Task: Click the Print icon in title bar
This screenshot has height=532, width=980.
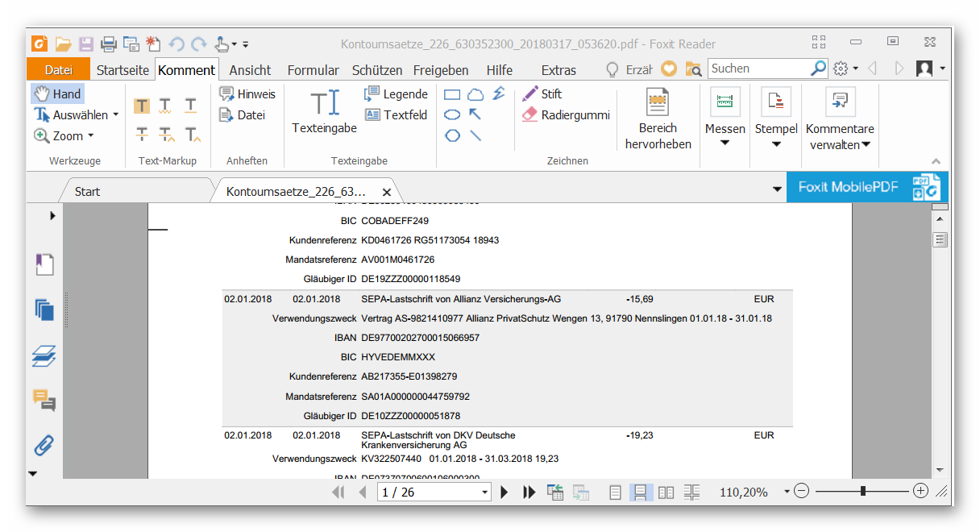Action: click(109, 44)
